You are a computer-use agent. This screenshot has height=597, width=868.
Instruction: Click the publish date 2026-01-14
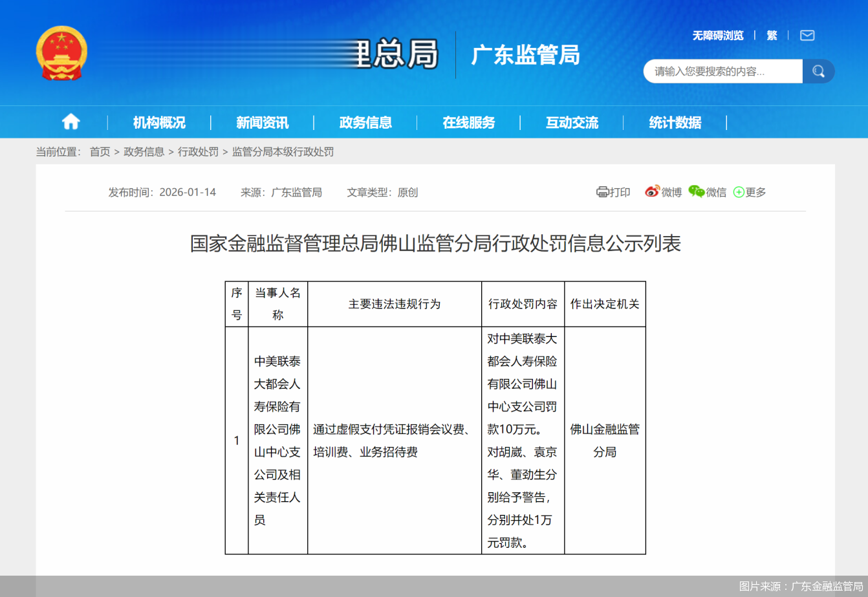(188, 192)
